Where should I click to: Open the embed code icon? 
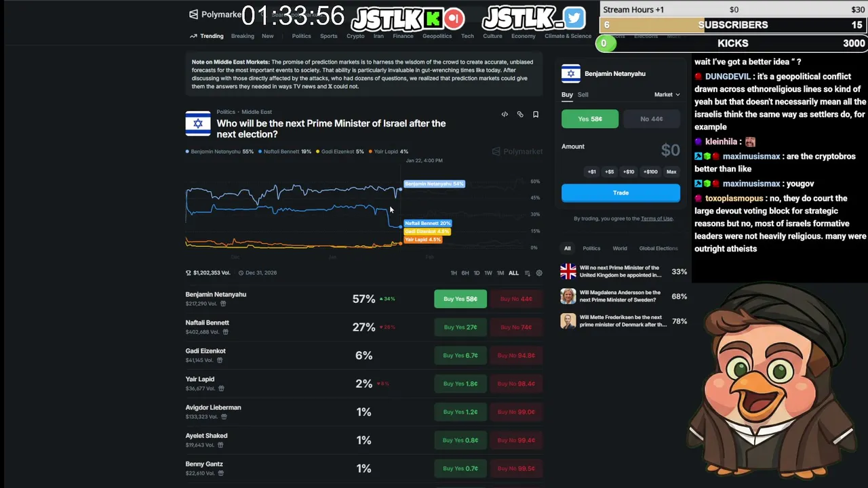[505, 115]
